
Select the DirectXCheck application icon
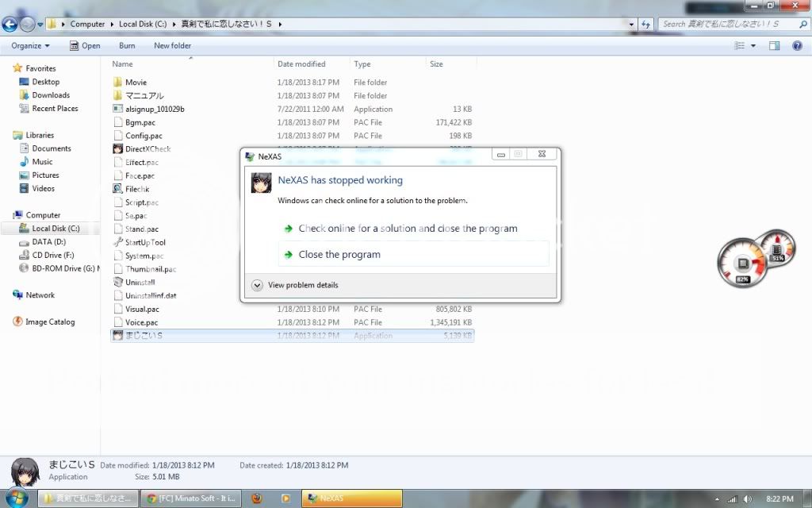[117, 149]
